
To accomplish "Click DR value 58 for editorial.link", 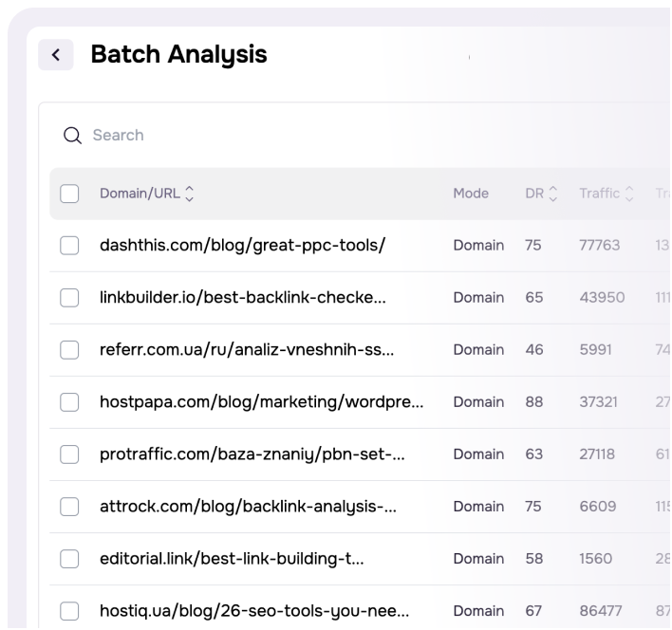I will [534, 559].
